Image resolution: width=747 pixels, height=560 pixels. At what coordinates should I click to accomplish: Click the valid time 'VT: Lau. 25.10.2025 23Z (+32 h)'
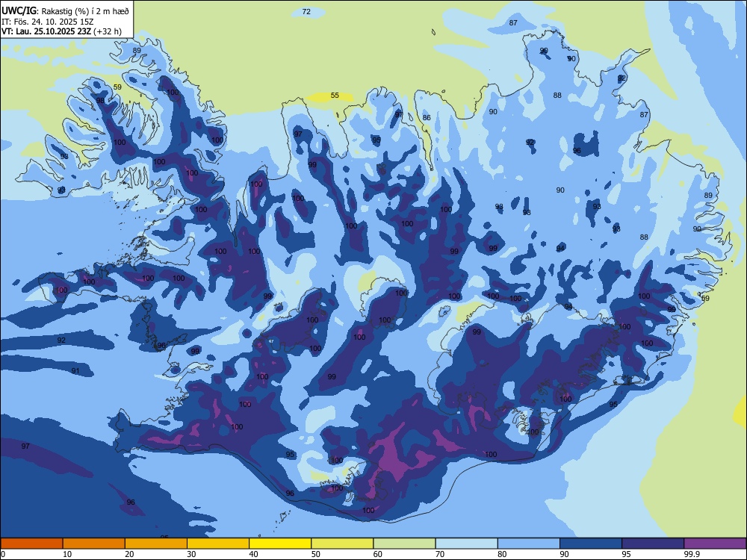click(61, 31)
